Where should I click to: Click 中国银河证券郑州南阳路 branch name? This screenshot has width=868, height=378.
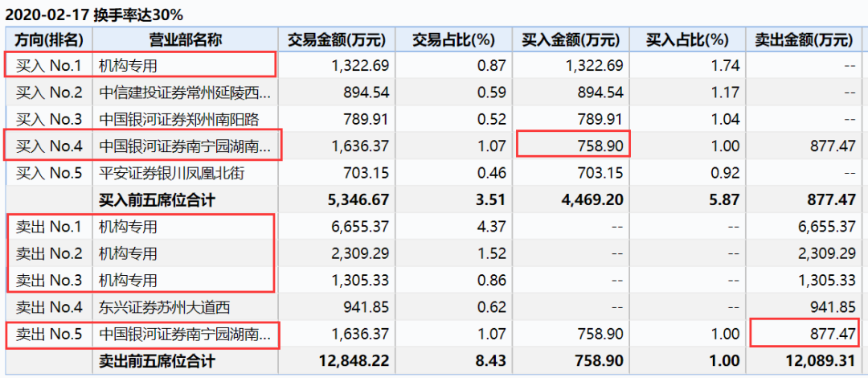178,120
